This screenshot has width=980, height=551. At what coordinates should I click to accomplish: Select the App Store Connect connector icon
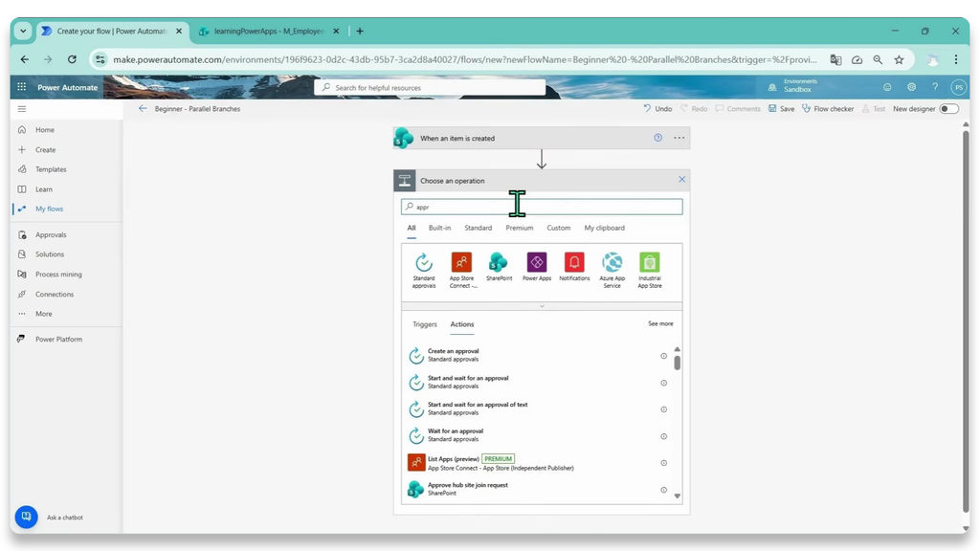coord(462,262)
